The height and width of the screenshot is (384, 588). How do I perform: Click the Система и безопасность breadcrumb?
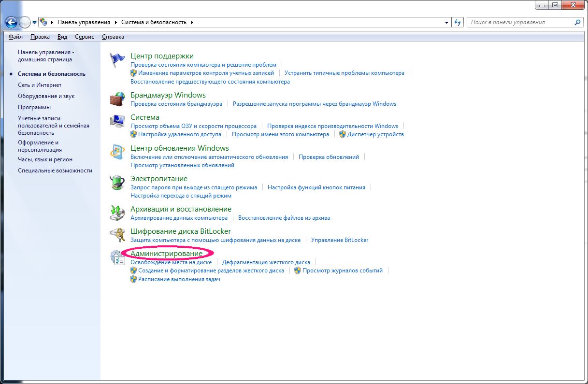point(154,22)
